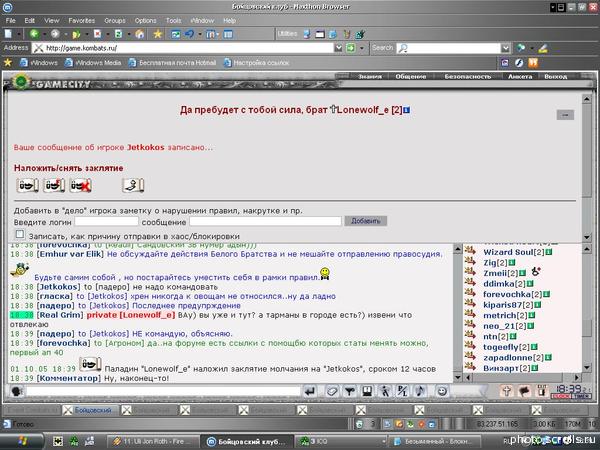Open home page icon in toolbar

[x=140, y=34]
